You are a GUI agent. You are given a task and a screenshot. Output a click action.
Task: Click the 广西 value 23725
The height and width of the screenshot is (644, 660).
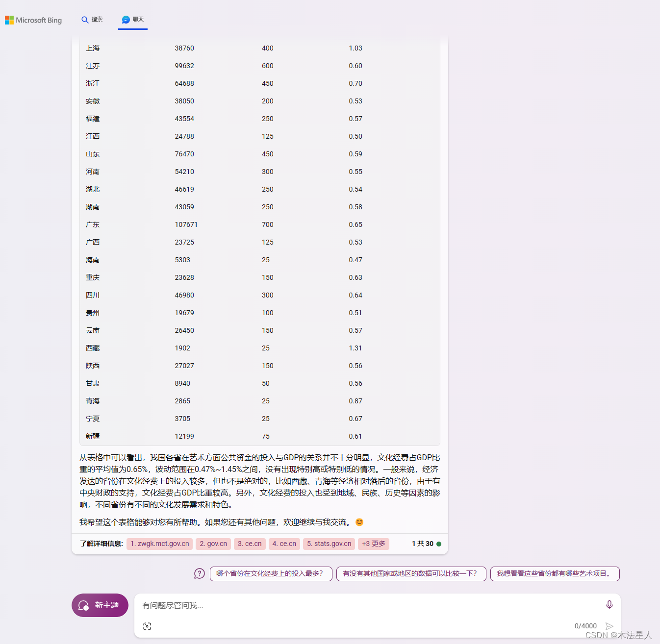pos(184,242)
